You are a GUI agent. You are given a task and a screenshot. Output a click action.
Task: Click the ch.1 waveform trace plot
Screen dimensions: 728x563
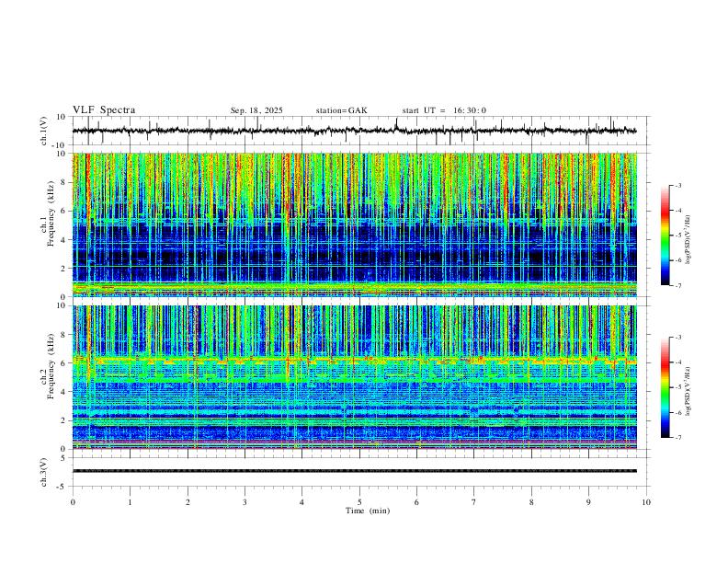point(354,131)
